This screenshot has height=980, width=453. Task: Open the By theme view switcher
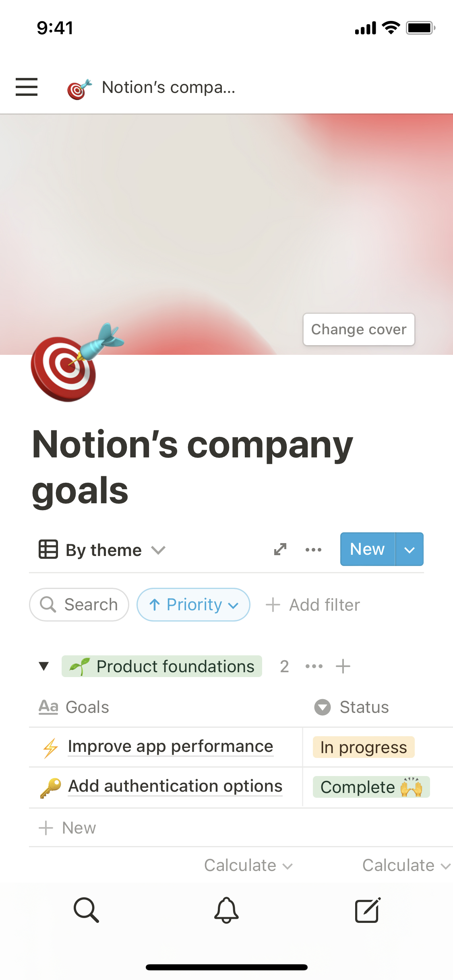tap(102, 550)
